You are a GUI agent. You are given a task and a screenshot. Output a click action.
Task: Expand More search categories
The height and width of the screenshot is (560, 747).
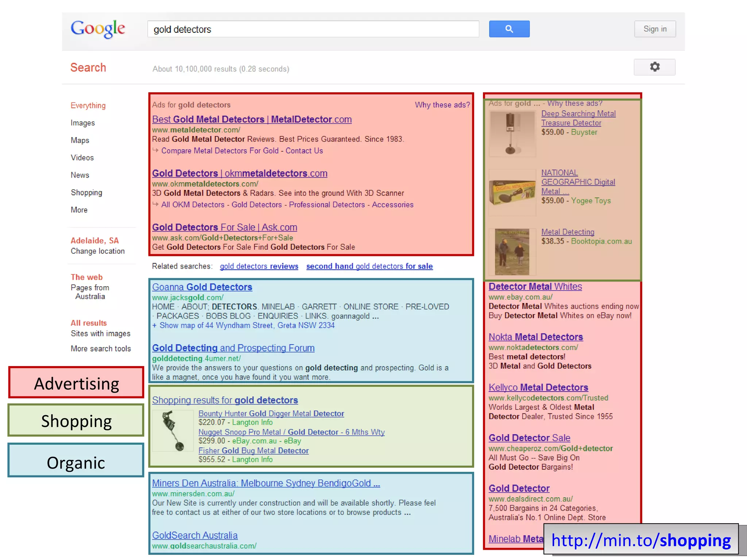coord(79,210)
